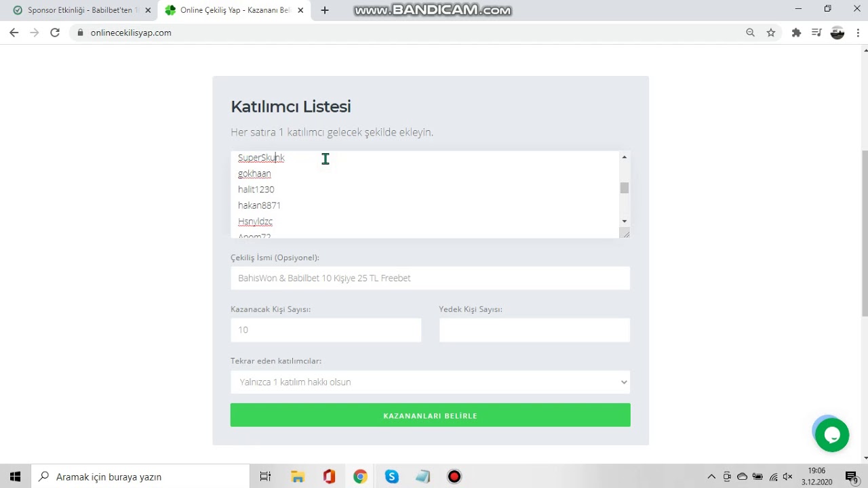This screenshot has width=868, height=488.
Task: Open the Office app on taskbar
Action: tap(329, 476)
